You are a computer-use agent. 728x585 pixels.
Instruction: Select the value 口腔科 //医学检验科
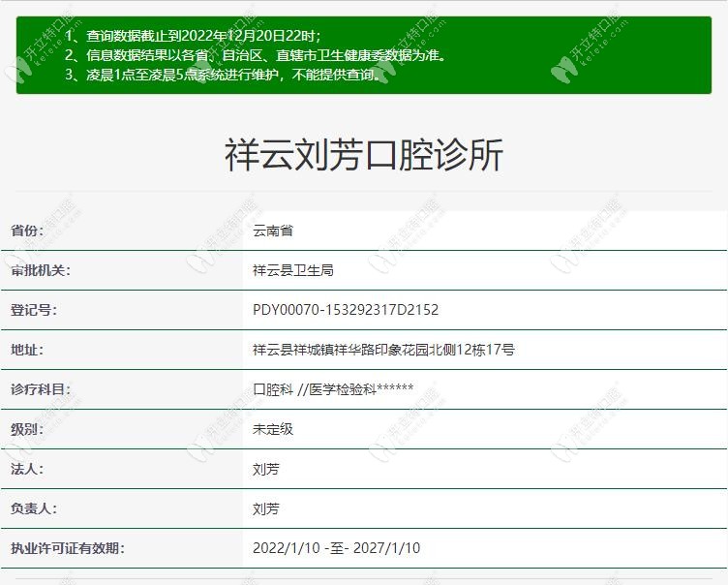333,389
